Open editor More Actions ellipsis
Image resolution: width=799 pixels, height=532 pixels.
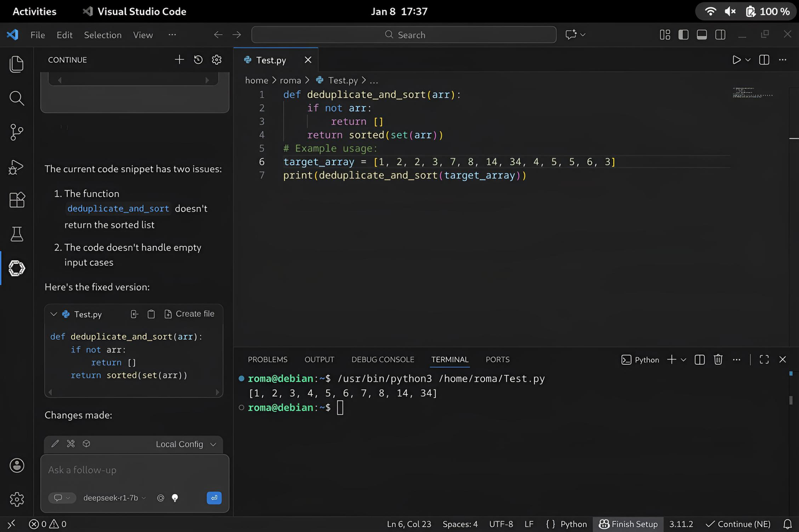783,60
